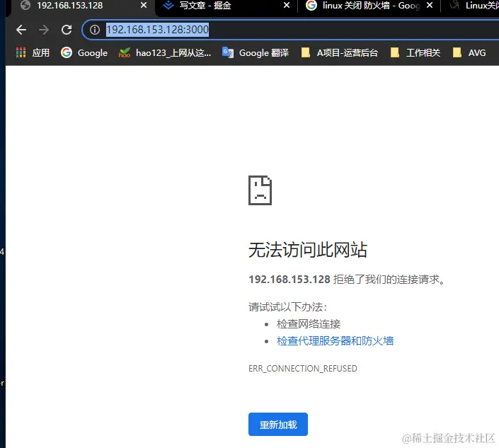
Task: Open the hao123 bookmark
Action: pyautogui.click(x=164, y=52)
